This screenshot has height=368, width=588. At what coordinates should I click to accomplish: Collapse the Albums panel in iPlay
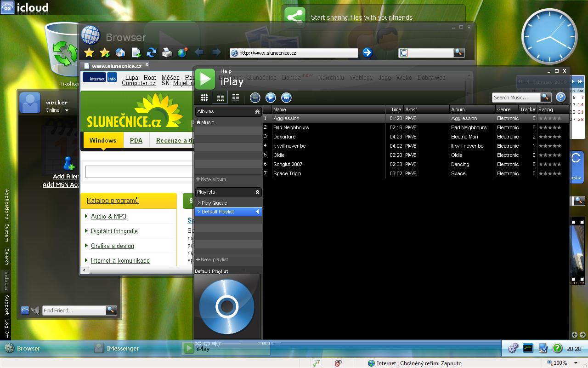(x=258, y=111)
